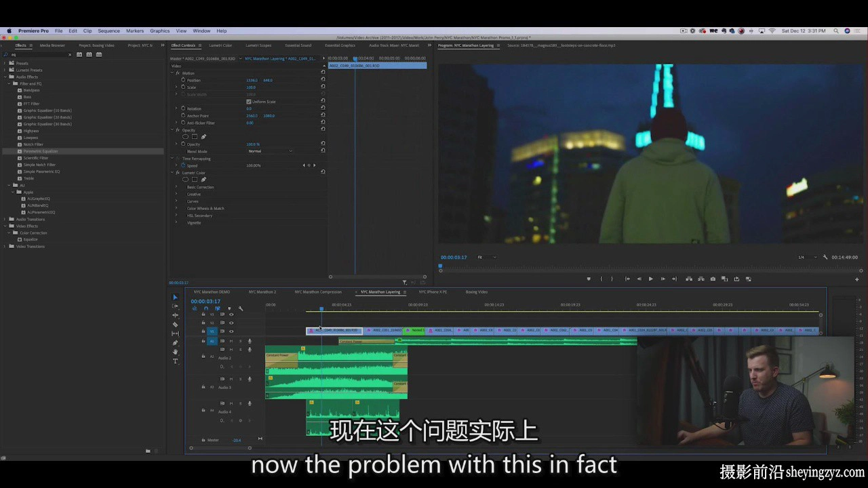This screenshot has height=488, width=868.
Task: Clear the Effects search field
Action: coord(69,54)
